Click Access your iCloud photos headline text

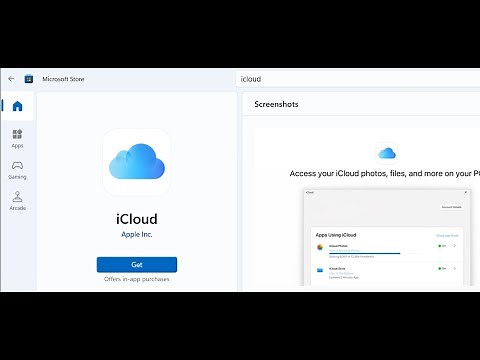pos(385,173)
